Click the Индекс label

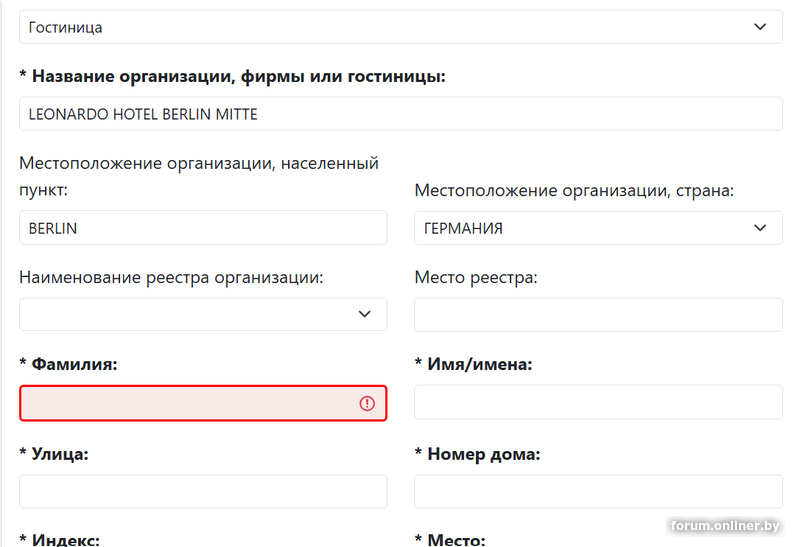(65, 540)
